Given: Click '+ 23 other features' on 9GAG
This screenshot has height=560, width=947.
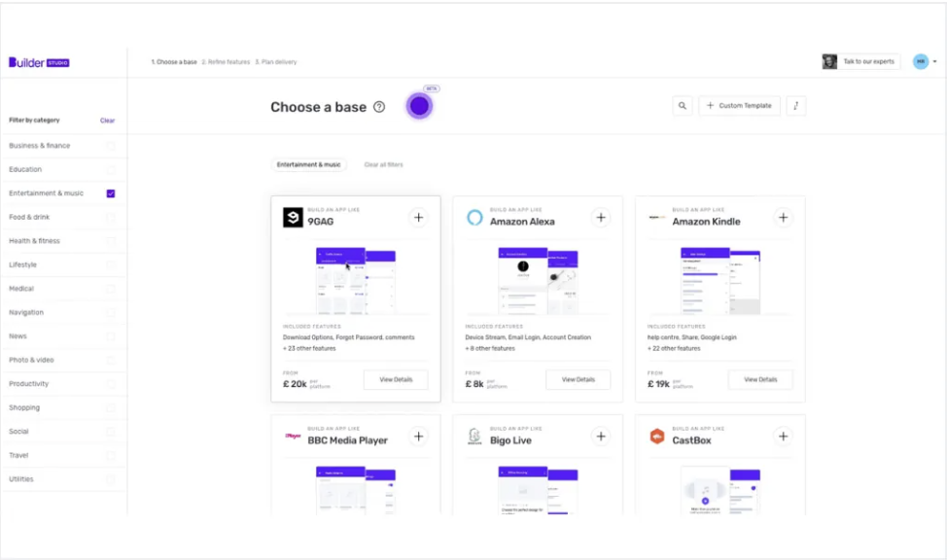Looking at the screenshot, I should tap(309, 349).
